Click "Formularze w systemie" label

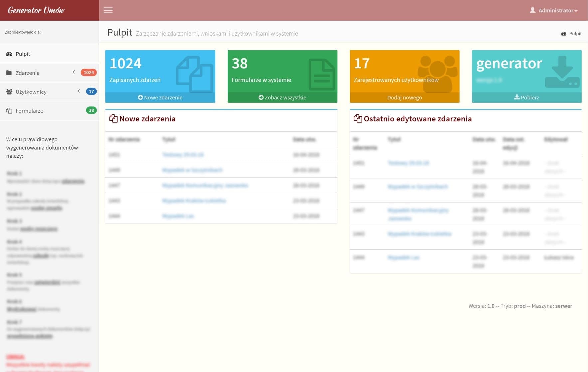261,80
